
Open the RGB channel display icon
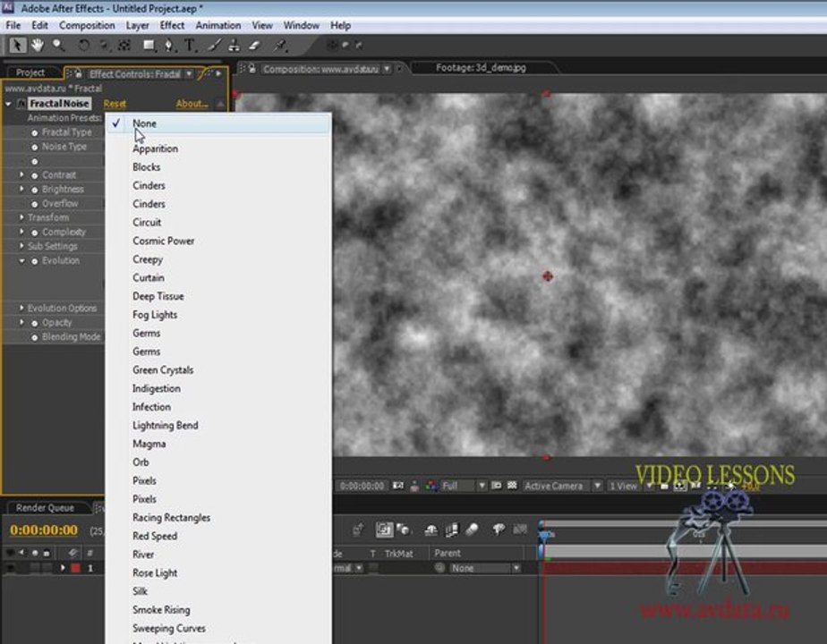click(431, 486)
